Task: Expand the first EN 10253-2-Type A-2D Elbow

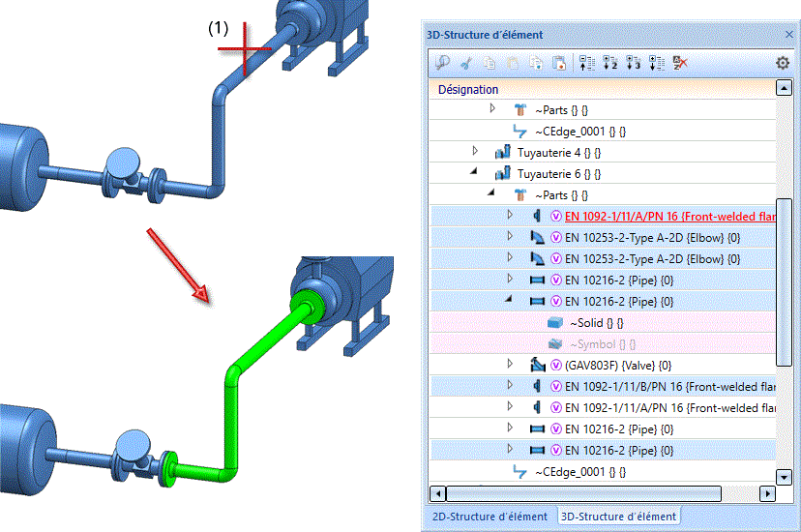Action: 510,236
